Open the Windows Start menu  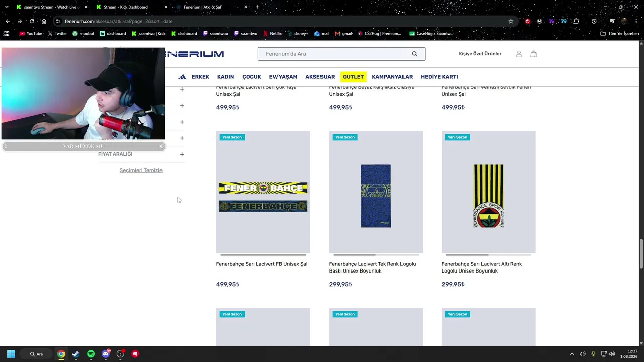(11, 354)
